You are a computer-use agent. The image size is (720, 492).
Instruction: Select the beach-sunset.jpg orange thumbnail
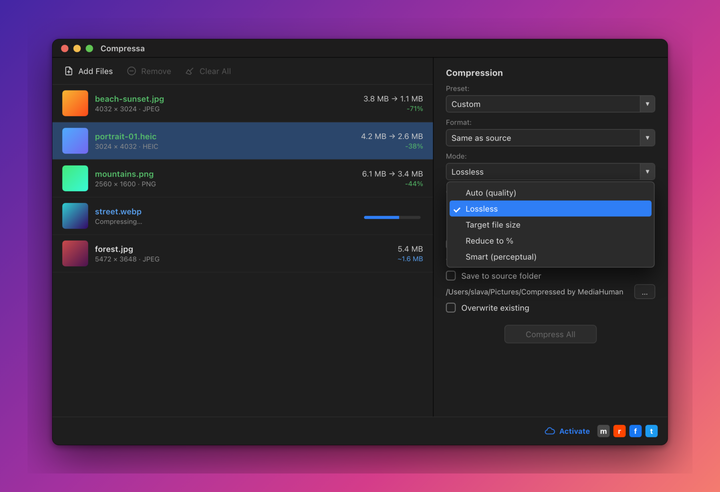pos(75,103)
